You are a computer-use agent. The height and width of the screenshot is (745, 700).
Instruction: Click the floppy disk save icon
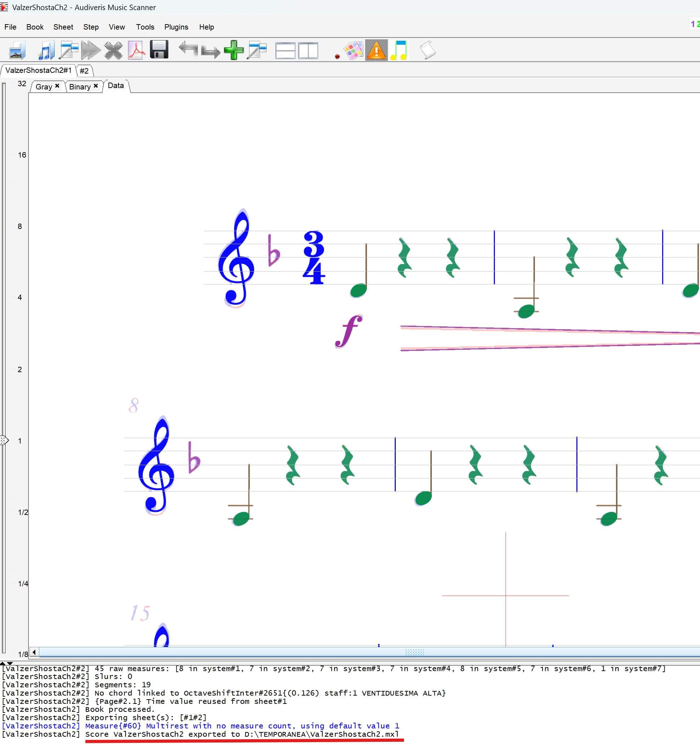[159, 50]
